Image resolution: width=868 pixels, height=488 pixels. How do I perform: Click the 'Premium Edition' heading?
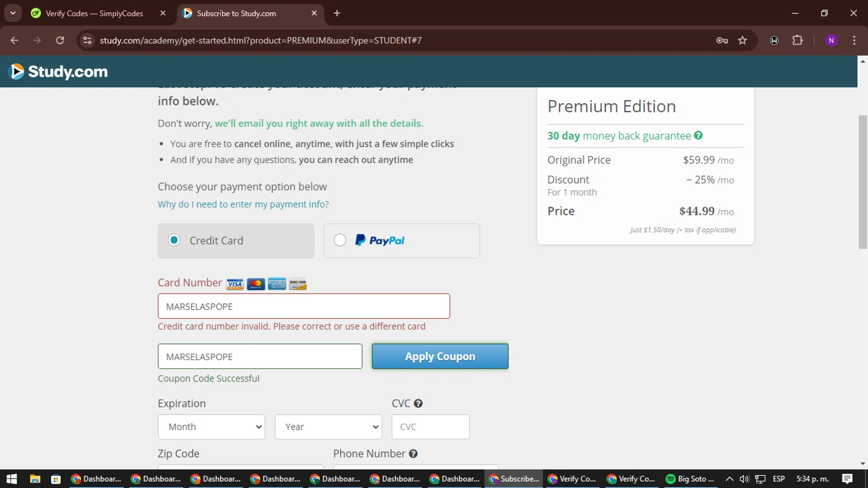click(612, 107)
